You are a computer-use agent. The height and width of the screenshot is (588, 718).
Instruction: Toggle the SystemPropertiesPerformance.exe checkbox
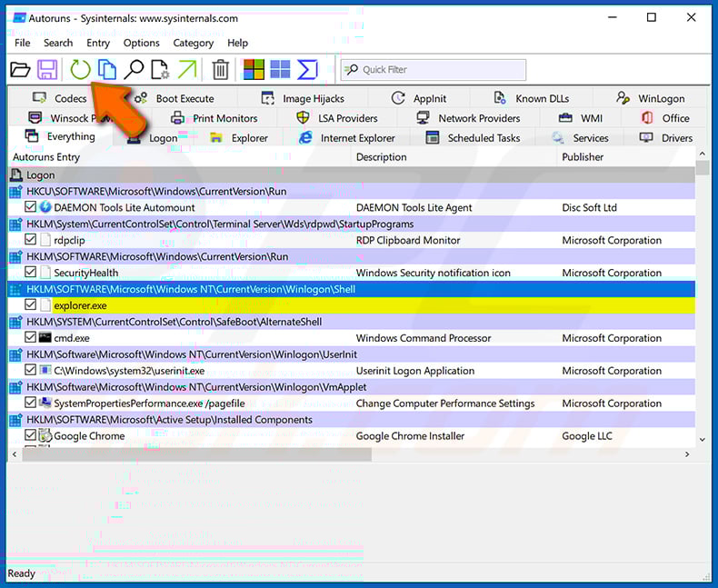point(30,403)
